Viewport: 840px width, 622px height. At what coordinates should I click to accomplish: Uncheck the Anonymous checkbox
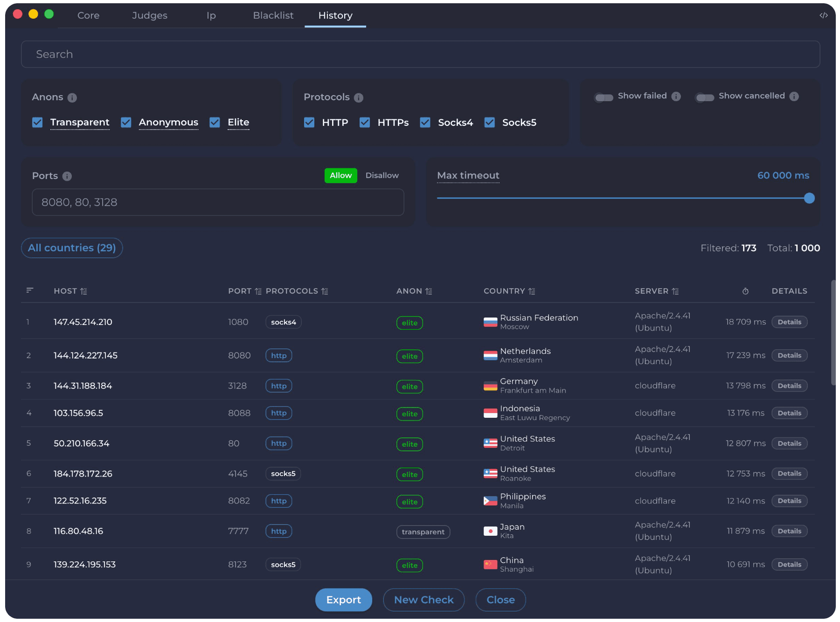pyautogui.click(x=126, y=122)
